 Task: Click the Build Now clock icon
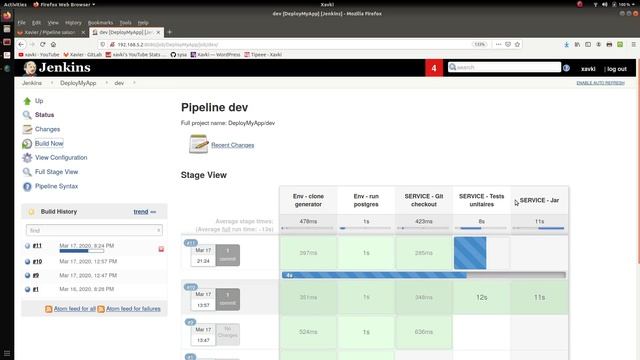click(x=27, y=144)
